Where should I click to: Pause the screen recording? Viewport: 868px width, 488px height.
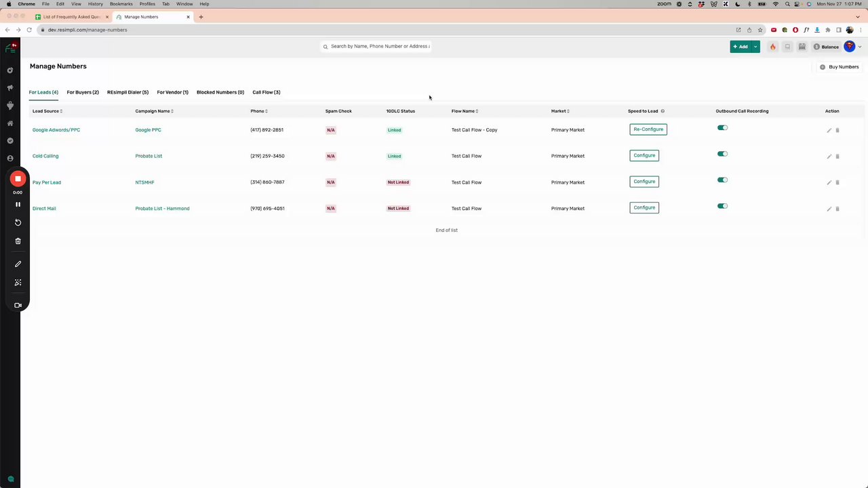[18, 205]
